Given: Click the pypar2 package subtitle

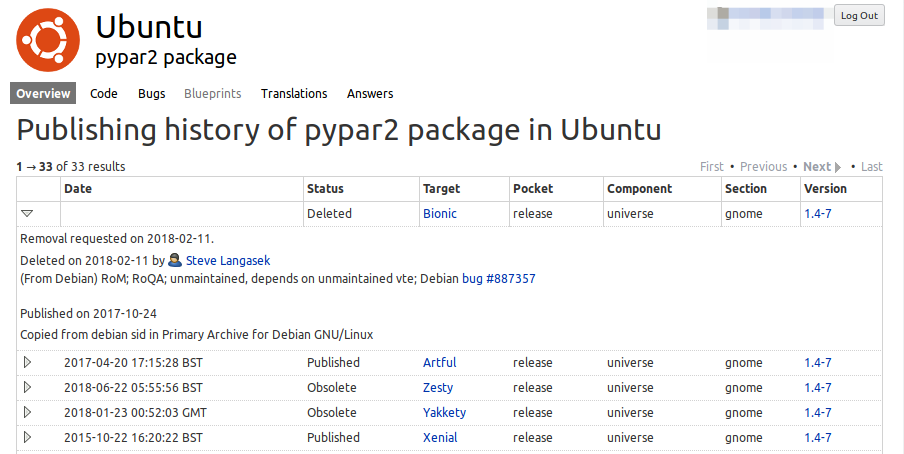Looking at the screenshot, I should (166, 57).
